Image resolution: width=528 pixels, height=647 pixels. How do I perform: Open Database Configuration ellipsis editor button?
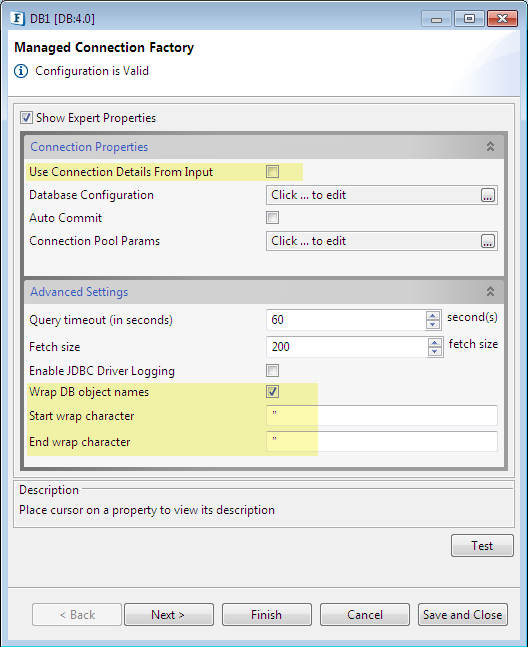[488, 195]
